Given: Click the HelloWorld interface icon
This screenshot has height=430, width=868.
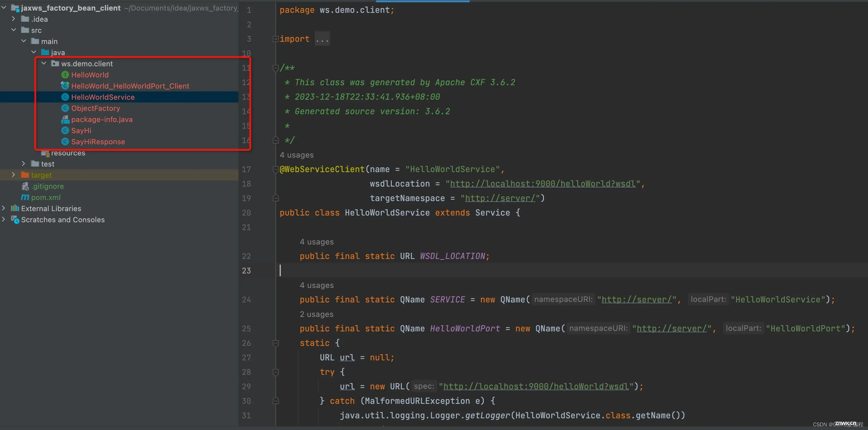Looking at the screenshot, I should coord(65,75).
